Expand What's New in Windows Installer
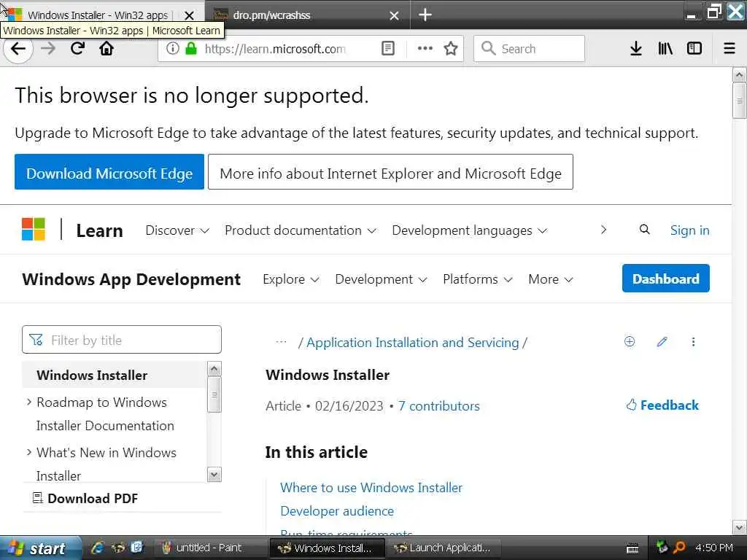This screenshot has height=560, width=747. coord(29,452)
